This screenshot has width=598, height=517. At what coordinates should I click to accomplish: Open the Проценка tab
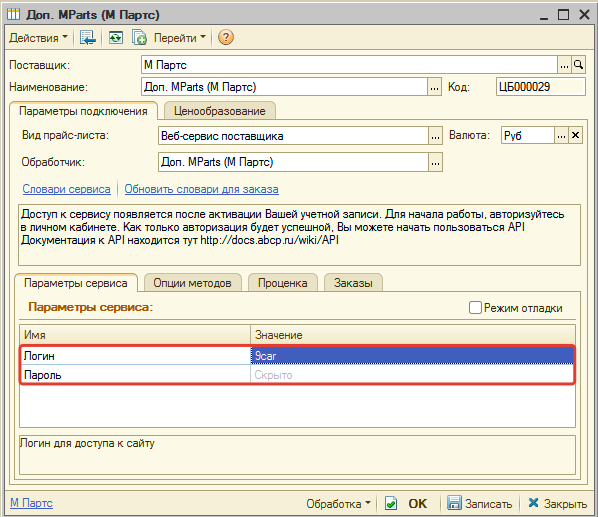(283, 283)
